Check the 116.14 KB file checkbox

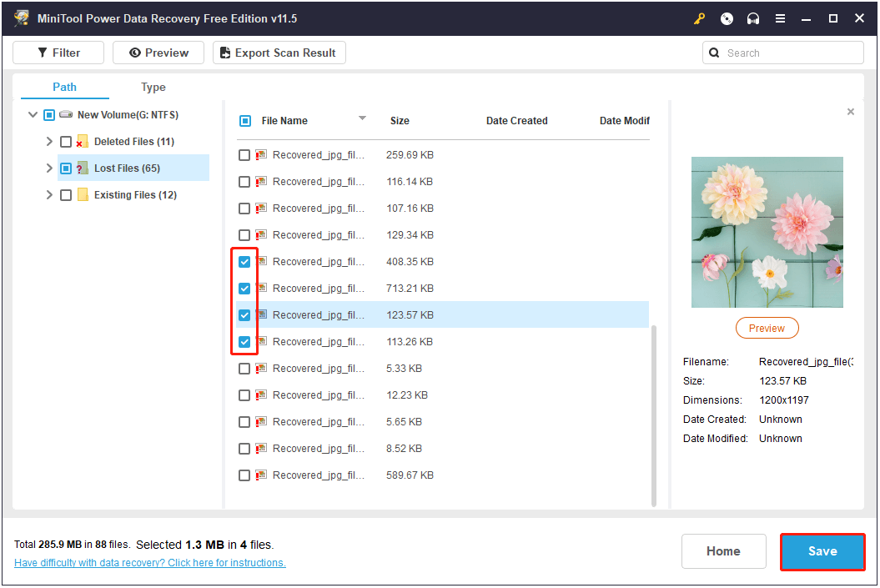[244, 182]
